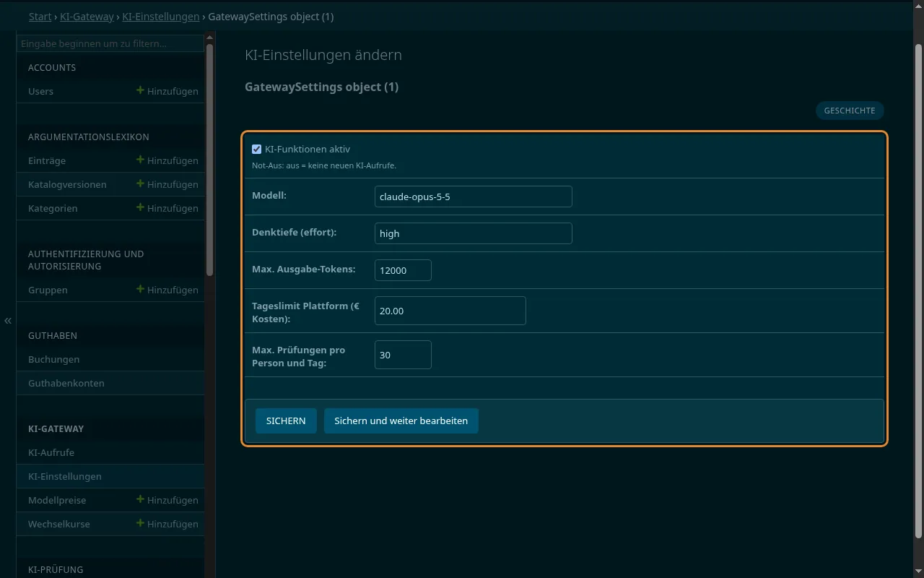Image resolution: width=924 pixels, height=578 pixels.
Task: Go to Start breadcrumb link
Action: coord(40,17)
